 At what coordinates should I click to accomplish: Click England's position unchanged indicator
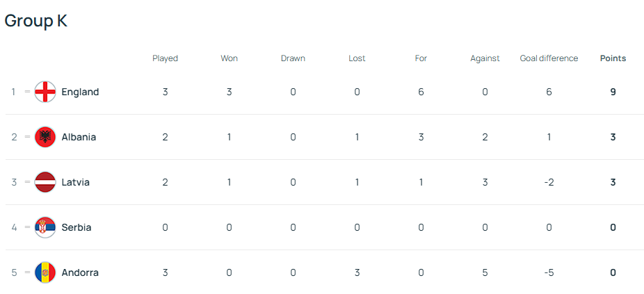[x=28, y=92]
